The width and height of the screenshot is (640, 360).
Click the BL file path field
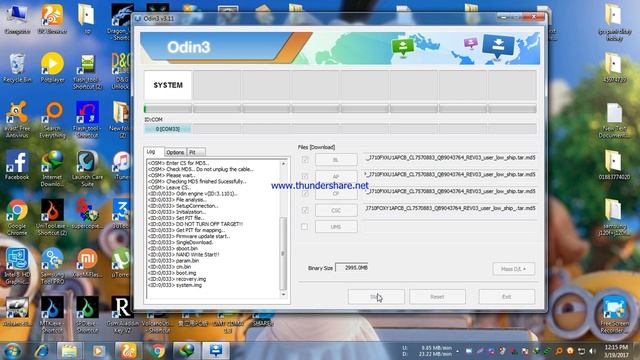point(450,158)
